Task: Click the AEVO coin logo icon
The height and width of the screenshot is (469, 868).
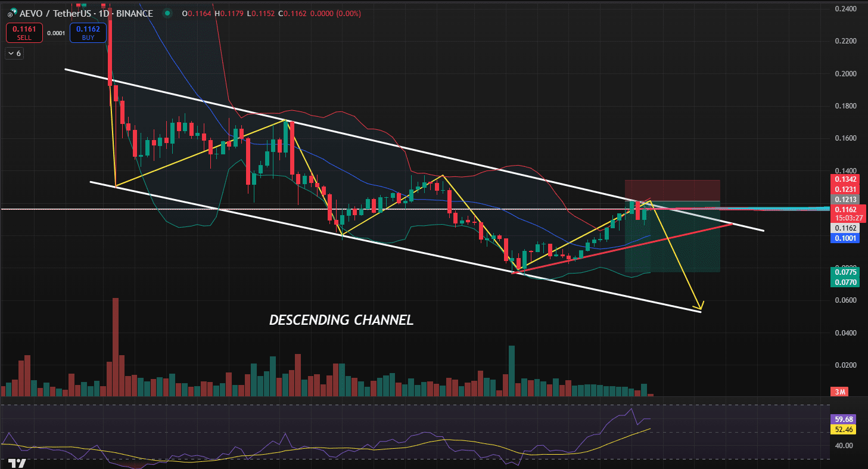Action: click(x=10, y=13)
